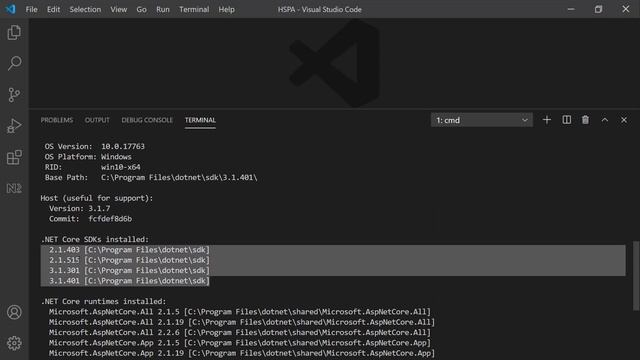This screenshot has width=640, height=360.
Task: Click '.NET Core runtimes installed:' heading
Action: tap(103, 301)
